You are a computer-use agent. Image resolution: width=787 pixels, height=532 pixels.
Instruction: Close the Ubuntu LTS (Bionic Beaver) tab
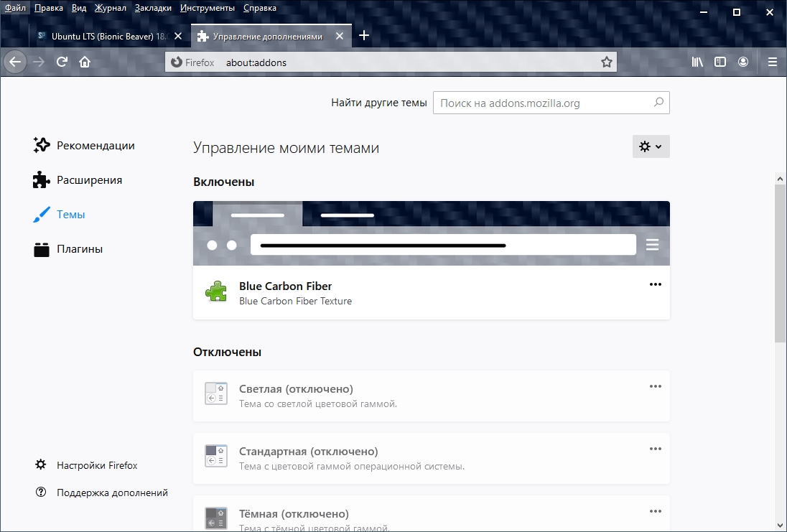(x=178, y=36)
